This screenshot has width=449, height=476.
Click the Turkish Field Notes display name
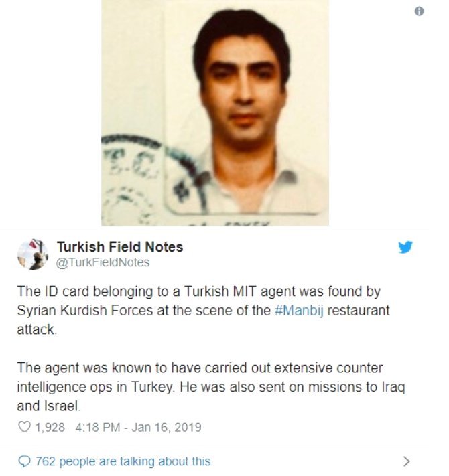point(120,247)
